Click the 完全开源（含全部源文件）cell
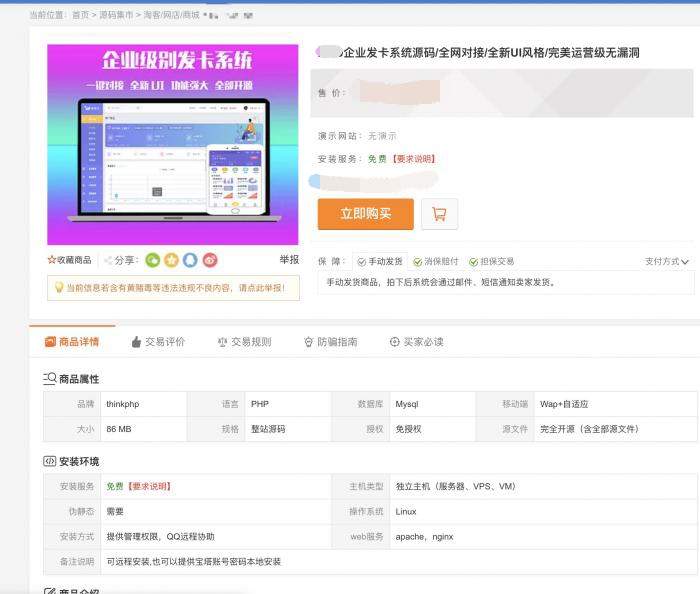The height and width of the screenshot is (594, 700). pyautogui.click(x=616, y=429)
